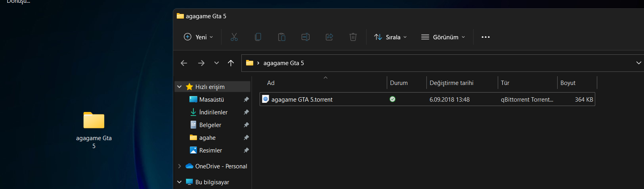The height and width of the screenshot is (189, 644).
Task: Click the Paste clipboard icon
Action: (x=282, y=37)
